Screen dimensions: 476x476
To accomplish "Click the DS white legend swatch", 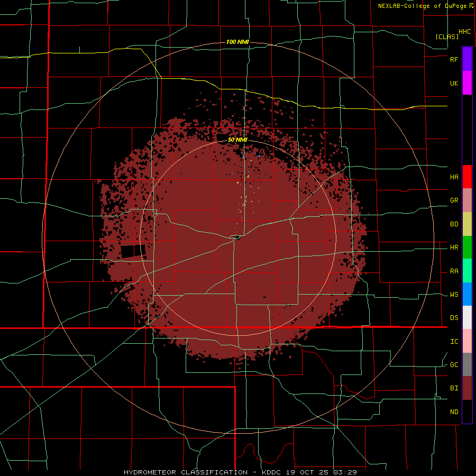I will point(467,317).
